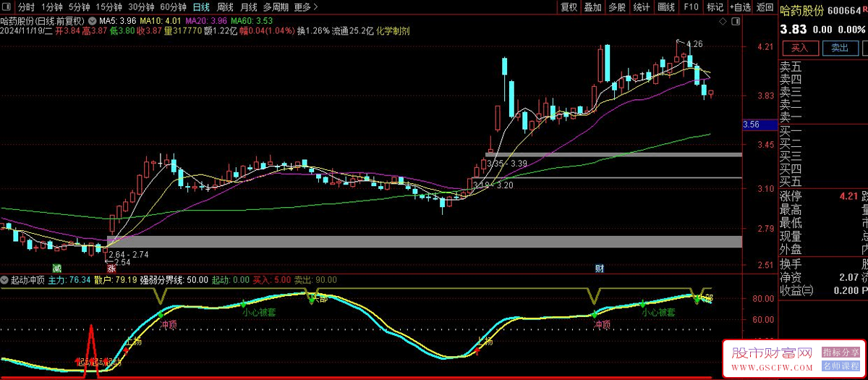Expand the main chart indicator dropdown arrow

(92, 20)
